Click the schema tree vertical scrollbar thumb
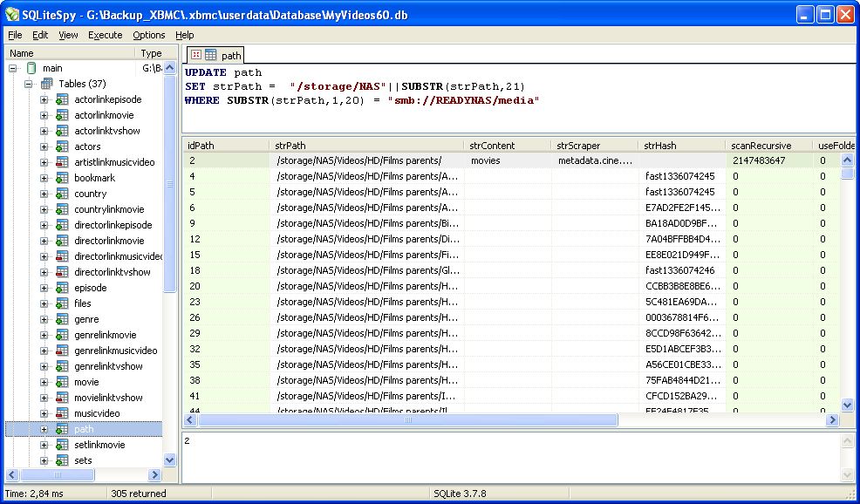The width and height of the screenshot is (860, 504). click(x=170, y=184)
